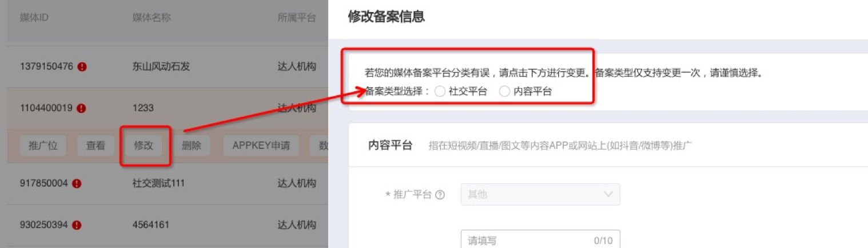Click red warning icon beside ID 1379150476
The image size is (868, 248).
(x=82, y=66)
